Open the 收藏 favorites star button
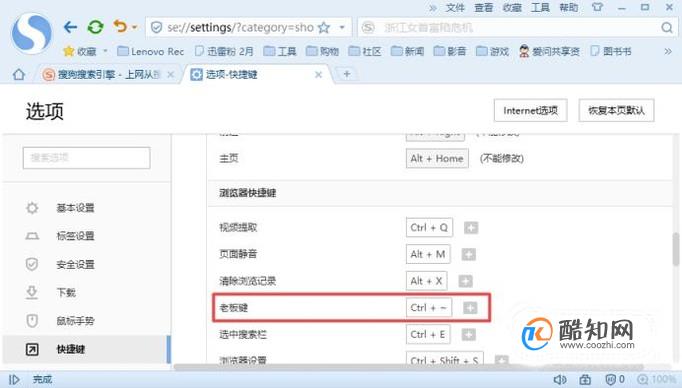 80,51
